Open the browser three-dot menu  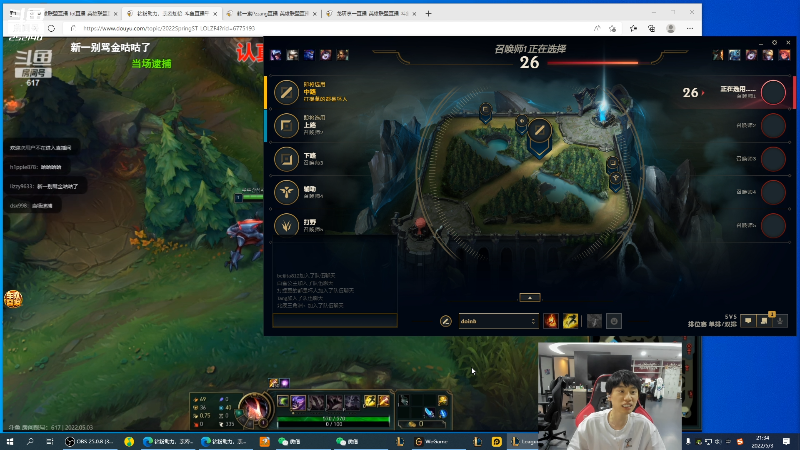coord(690,29)
